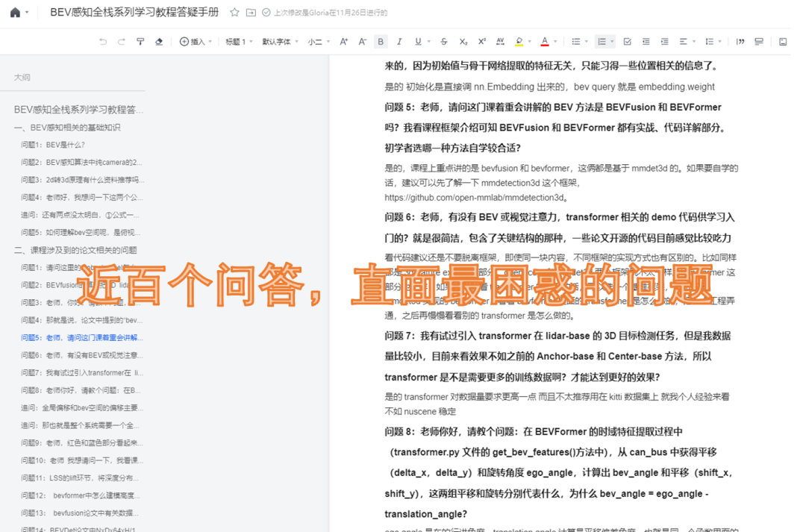Open the 小二 font size dropdown
The width and height of the screenshot is (806, 532).
point(319,42)
